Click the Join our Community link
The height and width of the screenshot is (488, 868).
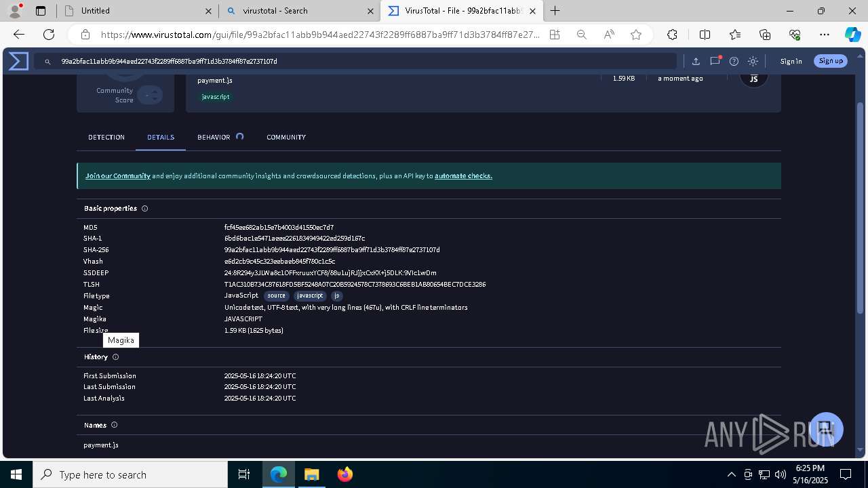[x=118, y=176]
